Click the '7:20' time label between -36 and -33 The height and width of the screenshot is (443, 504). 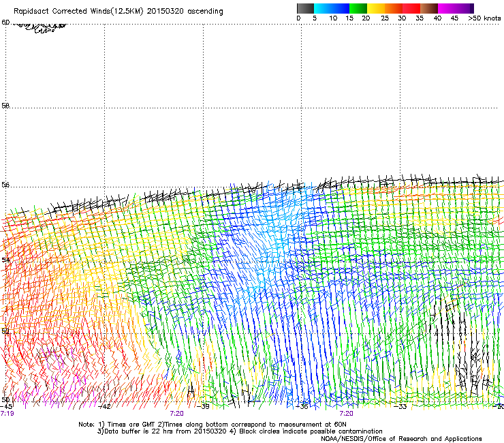click(x=346, y=414)
